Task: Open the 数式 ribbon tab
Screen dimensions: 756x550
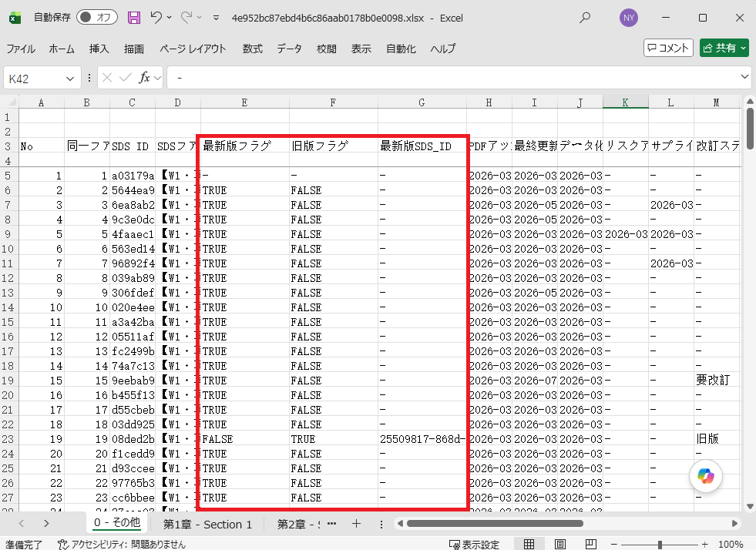Action: coord(252,49)
